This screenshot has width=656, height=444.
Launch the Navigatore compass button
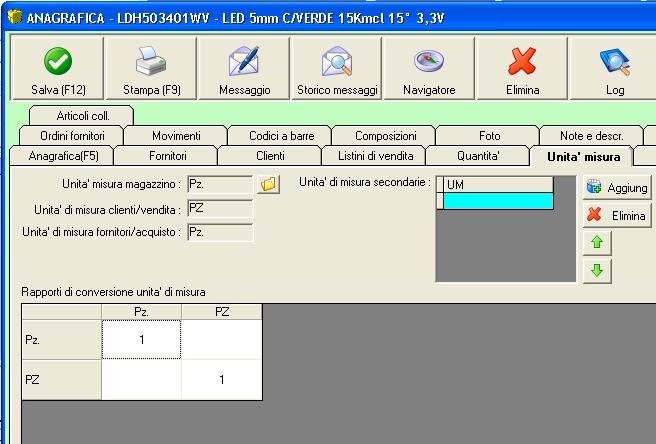429,68
